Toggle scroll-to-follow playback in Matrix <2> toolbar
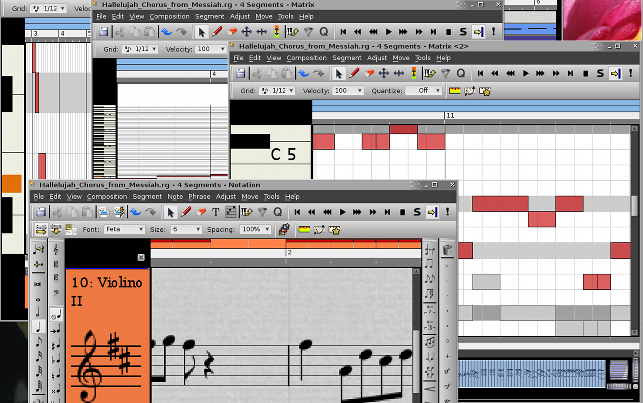Image resolution: width=643 pixels, height=403 pixels. (x=615, y=73)
